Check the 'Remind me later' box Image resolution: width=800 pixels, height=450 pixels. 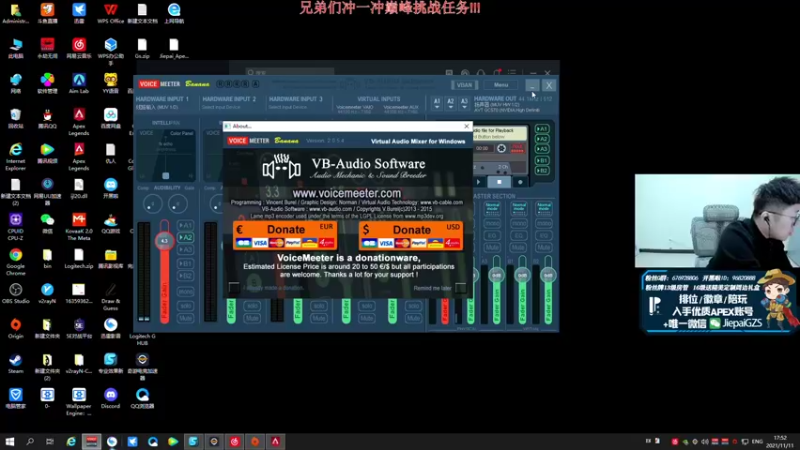click(460, 288)
